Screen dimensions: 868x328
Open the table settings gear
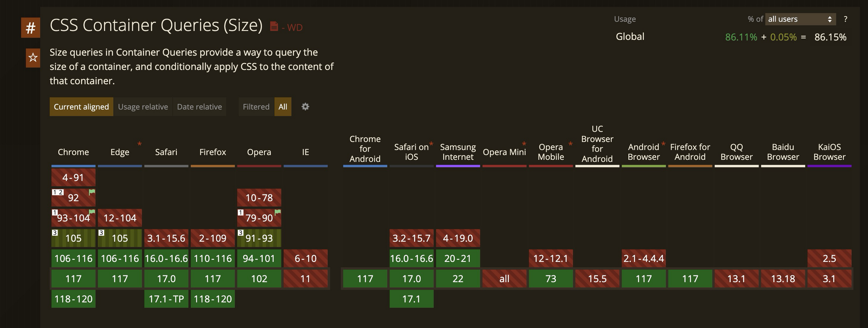click(305, 107)
